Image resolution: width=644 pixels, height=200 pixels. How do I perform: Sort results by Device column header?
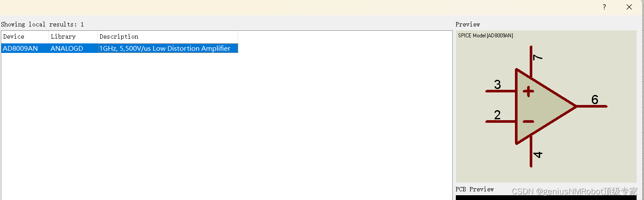[x=25, y=36]
